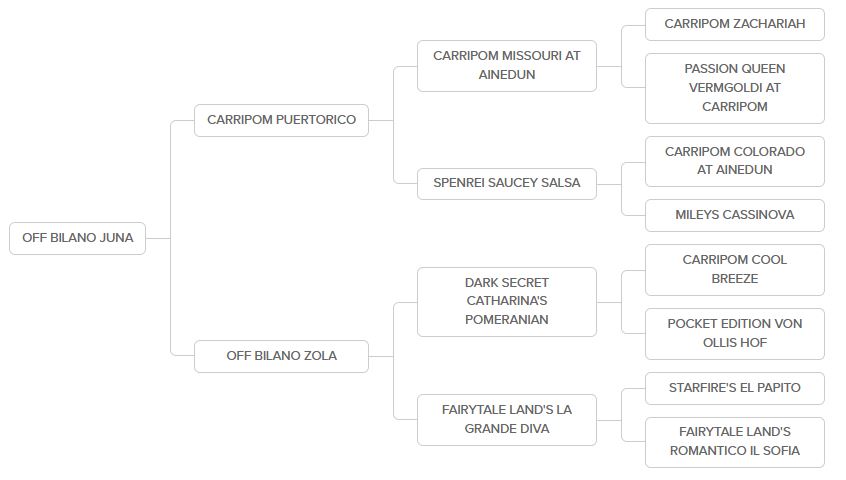Click the OFF BILANO JUNA root node
This screenshot has height=480, width=846.
point(77,238)
